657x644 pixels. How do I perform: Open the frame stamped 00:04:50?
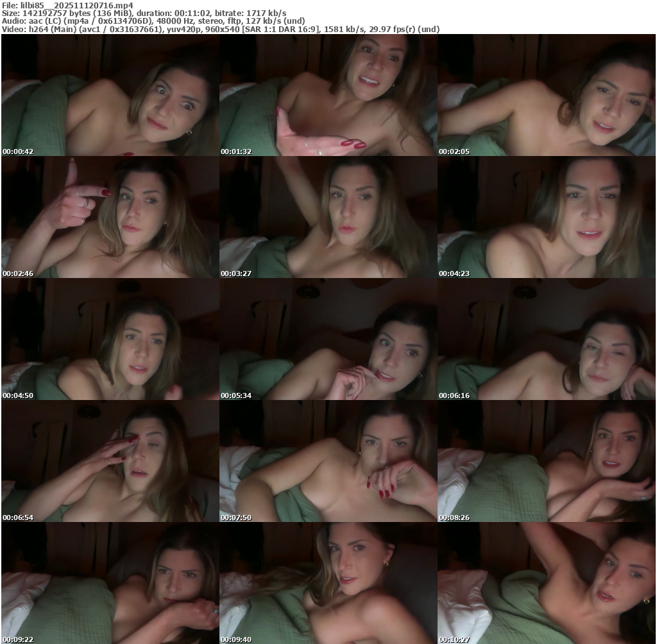110,339
